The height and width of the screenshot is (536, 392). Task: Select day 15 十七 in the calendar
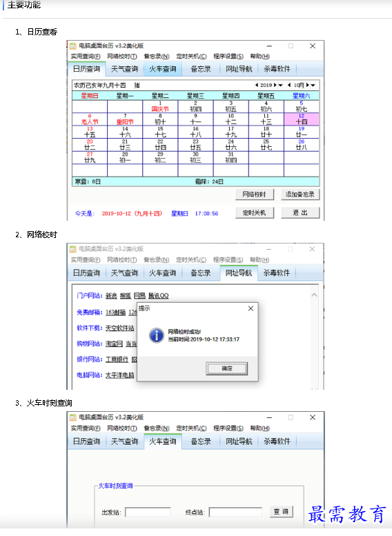coord(160,132)
